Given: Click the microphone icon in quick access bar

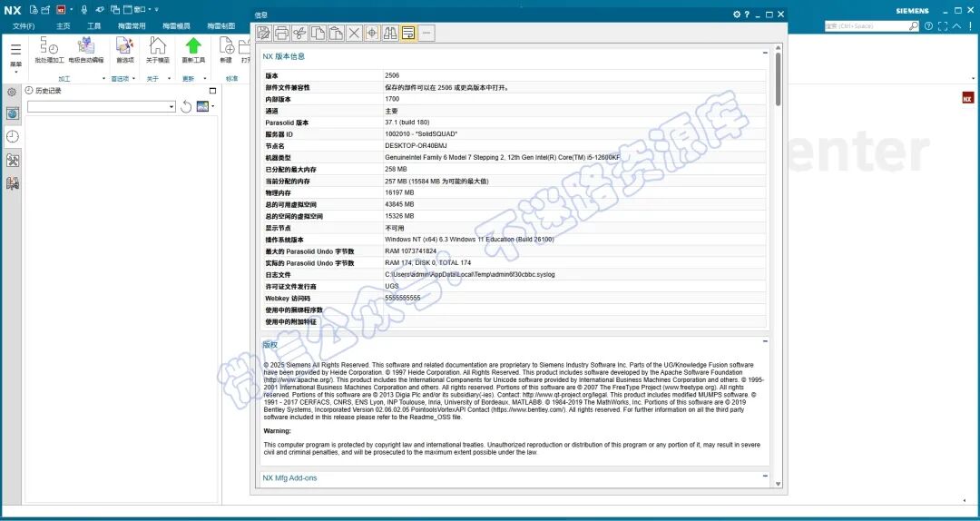Looking at the screenshot, I should (83, 9).
